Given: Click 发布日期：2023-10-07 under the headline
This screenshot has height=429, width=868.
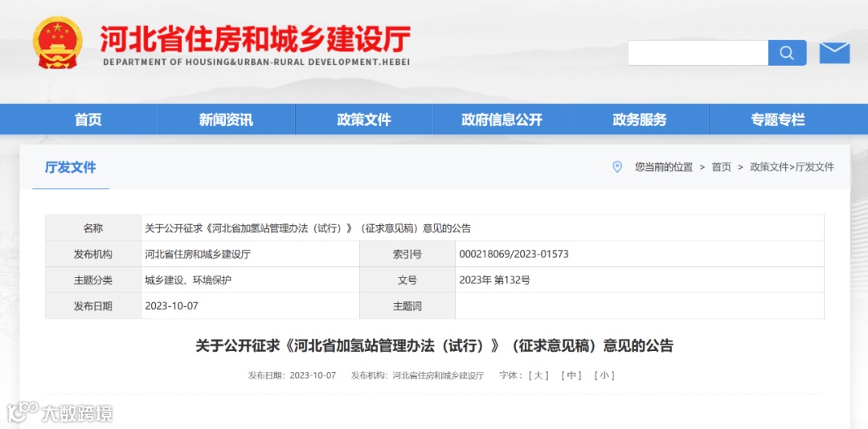Looking at the screenshot, I should (x=292, y=375).
